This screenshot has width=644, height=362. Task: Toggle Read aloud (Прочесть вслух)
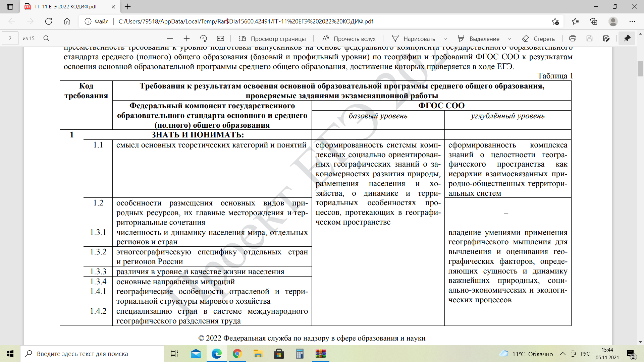[x=349, y=39]
